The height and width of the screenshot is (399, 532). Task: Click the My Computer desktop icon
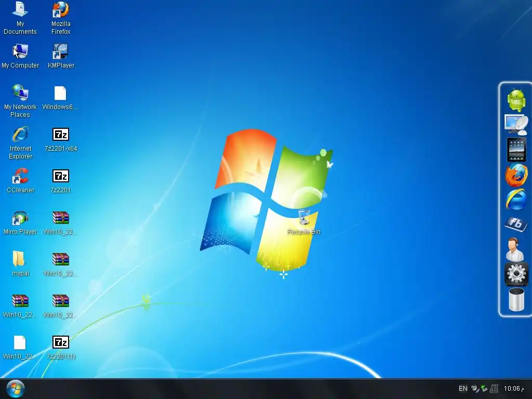[x=20, y=56]
